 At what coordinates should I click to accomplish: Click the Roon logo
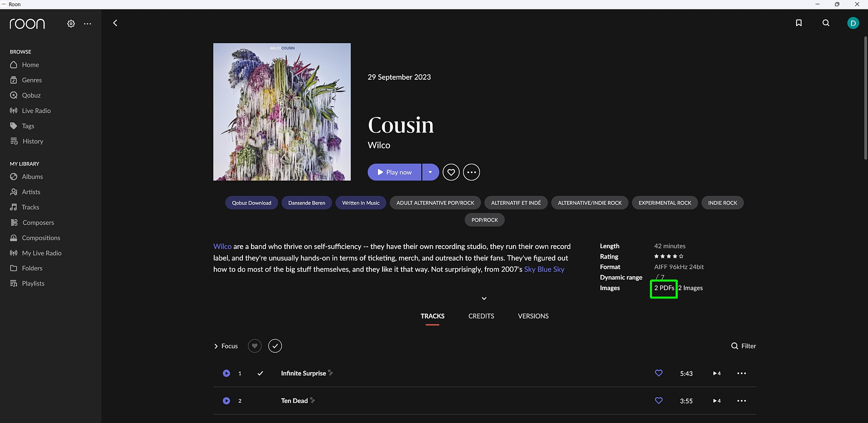27,24
